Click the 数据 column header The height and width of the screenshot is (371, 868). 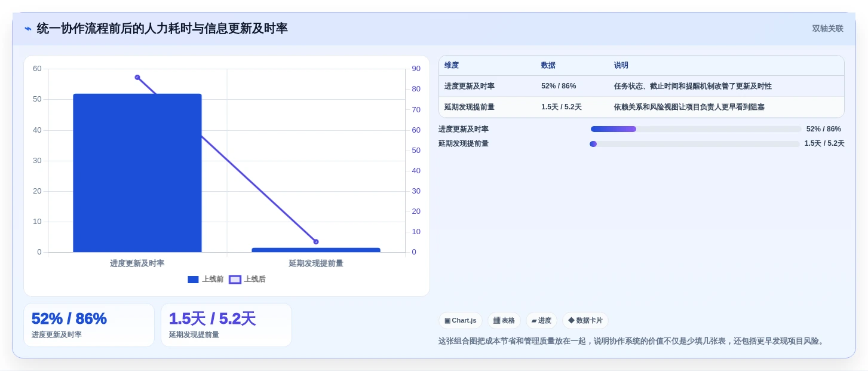548,66
